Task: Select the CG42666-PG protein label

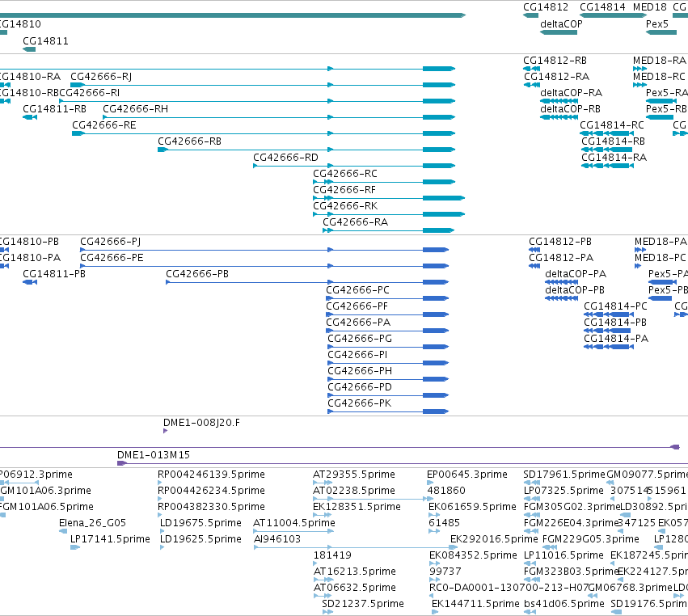Action: pos(360,340)
